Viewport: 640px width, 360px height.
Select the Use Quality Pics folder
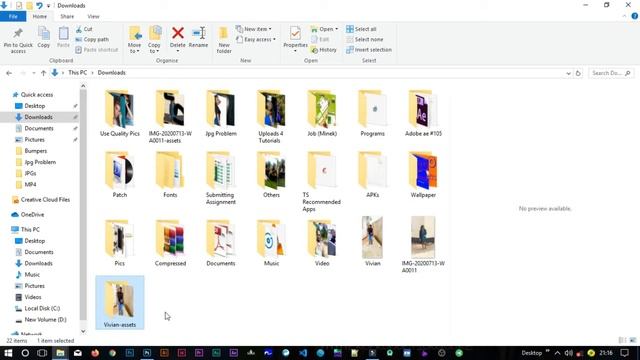click(120, 113)
